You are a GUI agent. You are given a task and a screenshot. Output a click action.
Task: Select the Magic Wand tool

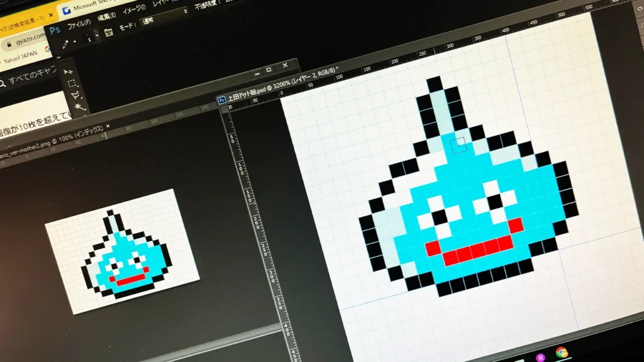[x=79, y=107]
